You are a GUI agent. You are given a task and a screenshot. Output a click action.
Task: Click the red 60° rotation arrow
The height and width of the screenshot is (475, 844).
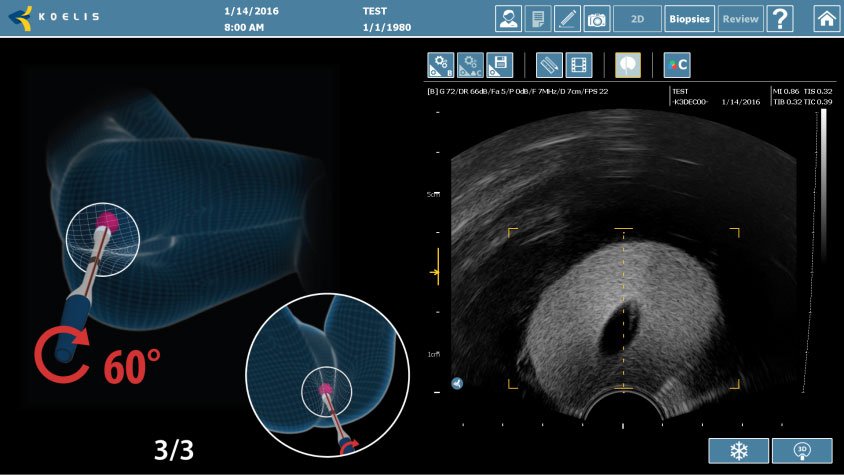coord(62,355)
